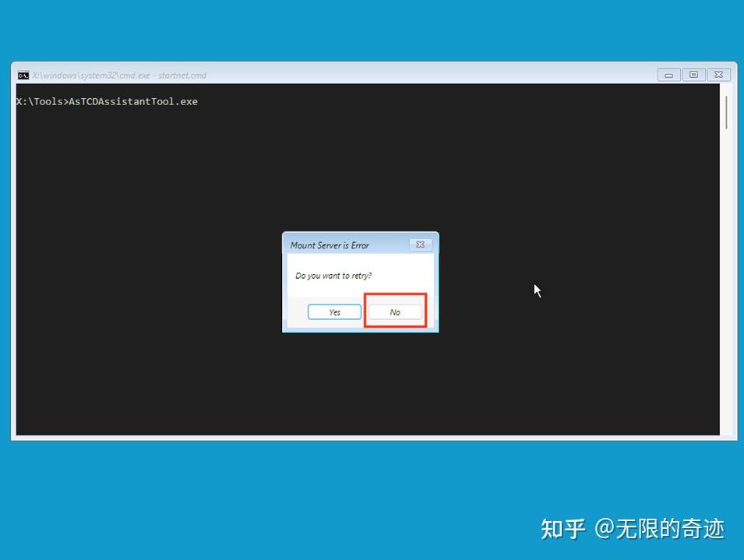The height and width of the screenshot is (560, 744).
Task: Minimize the command prompt window
Action: [669, 74]
